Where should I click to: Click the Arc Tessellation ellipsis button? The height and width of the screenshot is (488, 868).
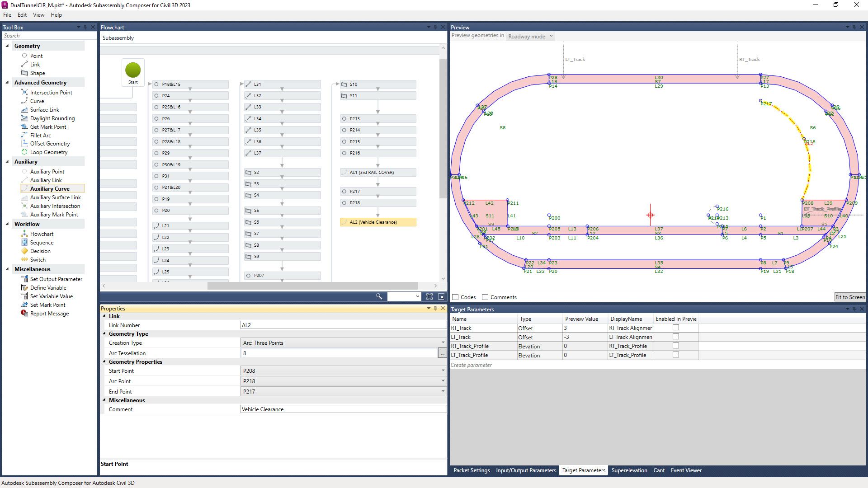click(442, 353)
